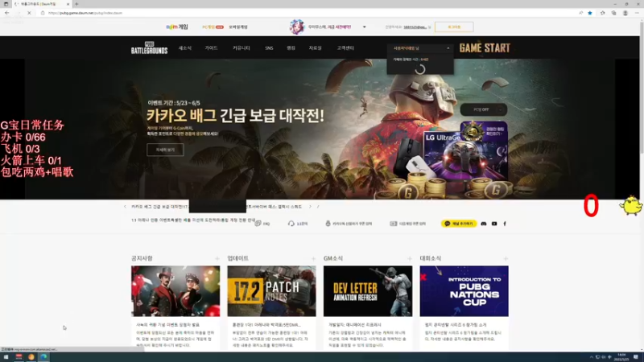Viewport: 644px width, 362px height.
Task: Stop page loading with the X button
Action: click(29, 13)
